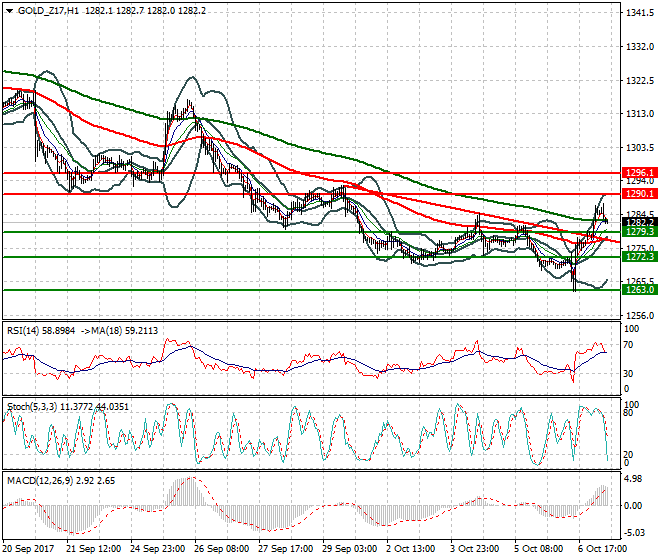The image size is (660, 560).
Task: Select the black 1282.2 current price label
Action: coord(640,222)
